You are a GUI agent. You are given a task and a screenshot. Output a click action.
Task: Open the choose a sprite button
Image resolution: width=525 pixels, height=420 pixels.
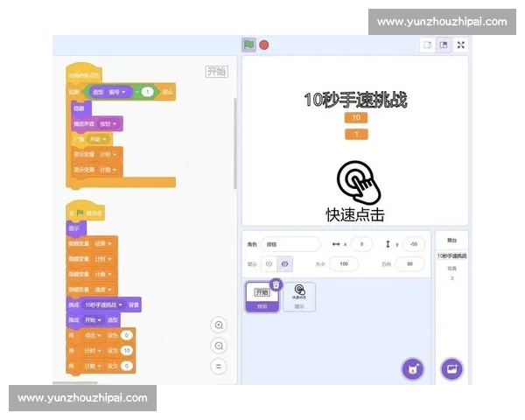point(412,369)
